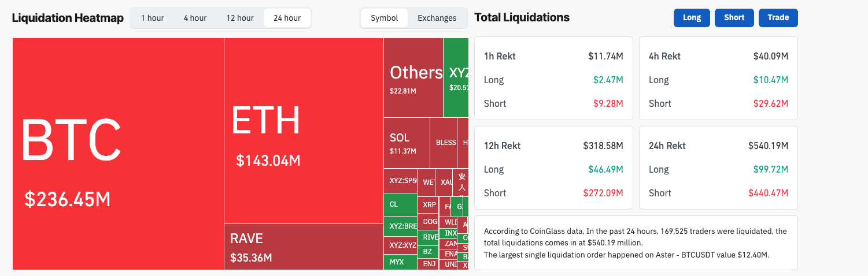
Task: Select the XRP heatmap tile
Action: pyautogui.click(x=429, y=204)
